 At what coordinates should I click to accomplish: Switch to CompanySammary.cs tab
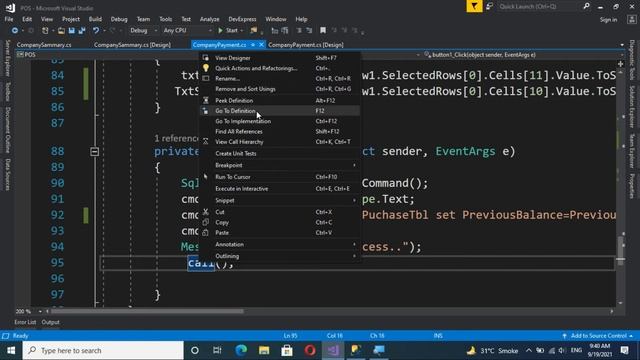(44, 45)
